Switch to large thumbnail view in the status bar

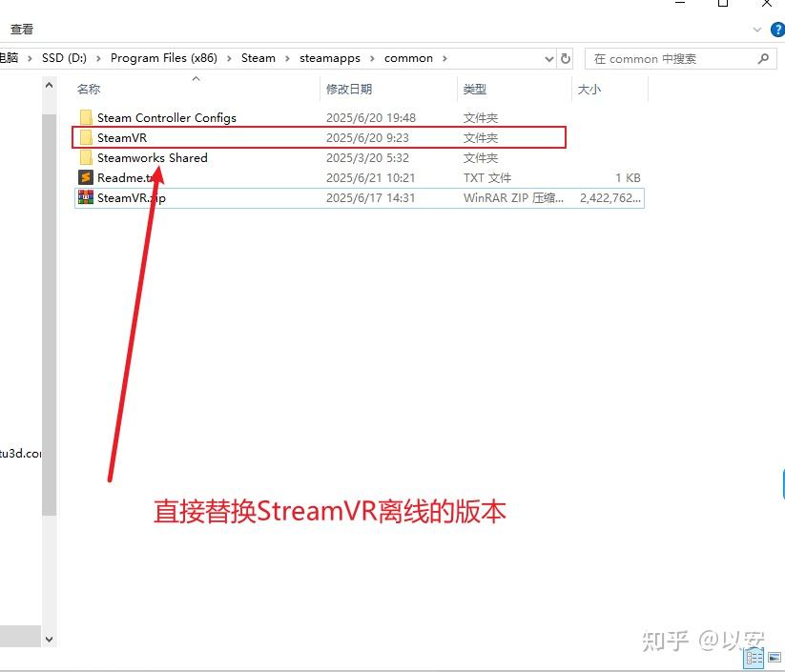tap(773, 657)
